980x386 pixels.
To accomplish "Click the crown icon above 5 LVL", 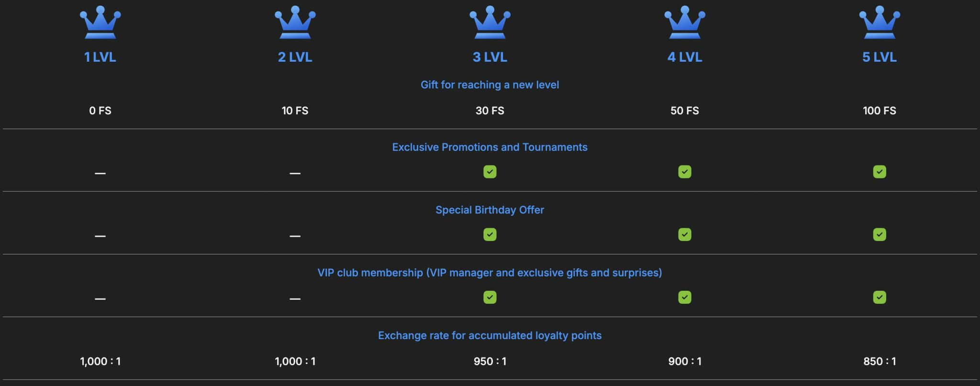I will [x=879, y=22].
